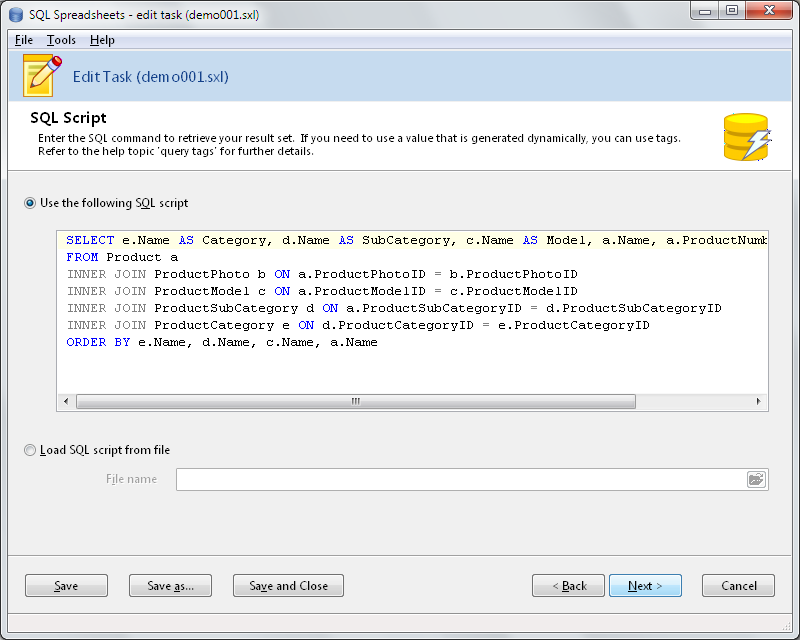Click the SQL Spreadsheets title bar icon
800x640 pixels.
click(x=16, y=16)
